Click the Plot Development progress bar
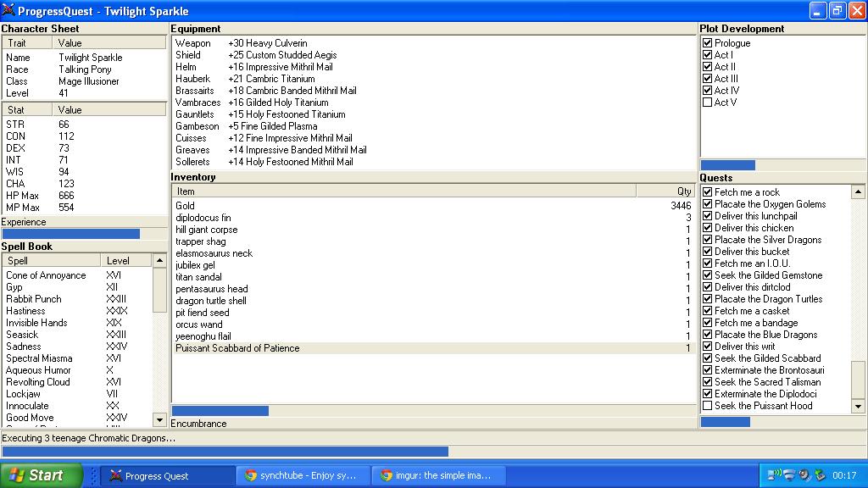The width and height of the screenshot is (868, 488). point(782,165)
